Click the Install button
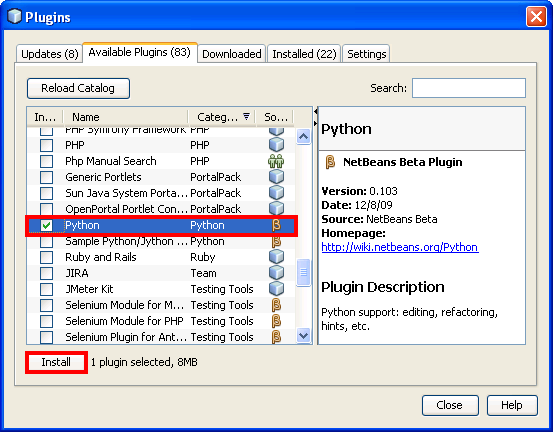 [56, 362]
